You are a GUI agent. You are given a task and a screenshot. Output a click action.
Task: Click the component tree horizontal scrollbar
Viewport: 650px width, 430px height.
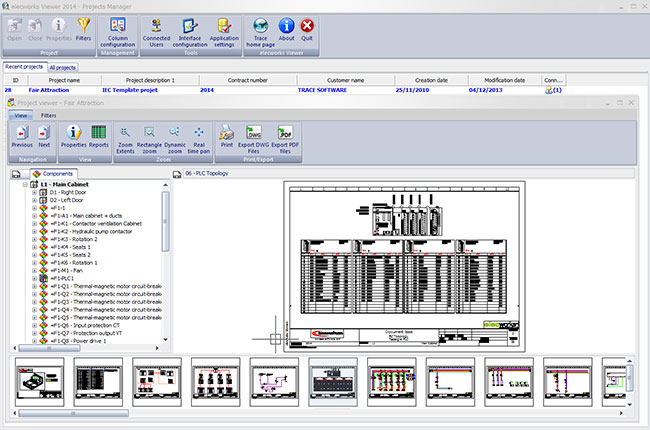click(49, 348)
